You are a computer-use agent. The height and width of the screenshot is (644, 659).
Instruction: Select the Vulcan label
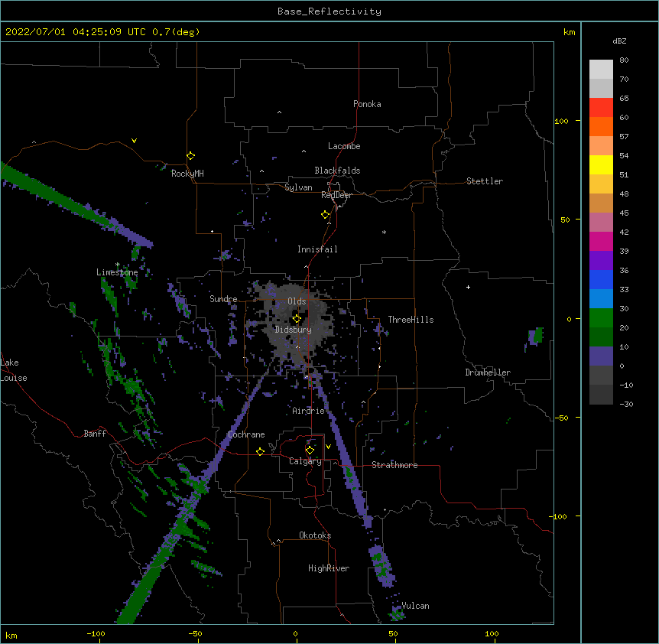click(x=416, y=606)
